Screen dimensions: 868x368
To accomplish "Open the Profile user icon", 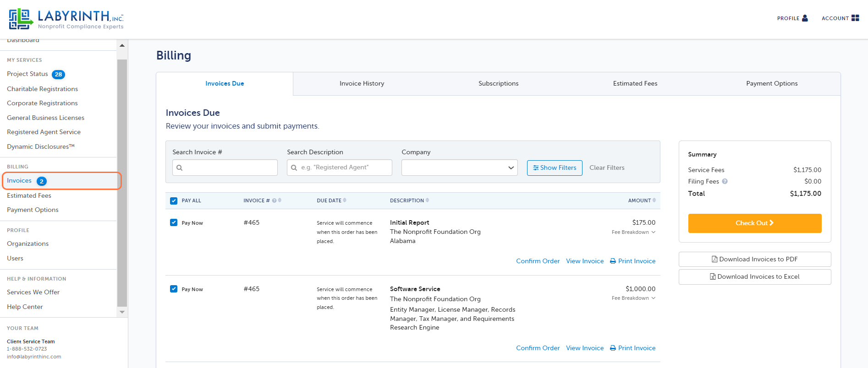I will [x=805, y=18].
